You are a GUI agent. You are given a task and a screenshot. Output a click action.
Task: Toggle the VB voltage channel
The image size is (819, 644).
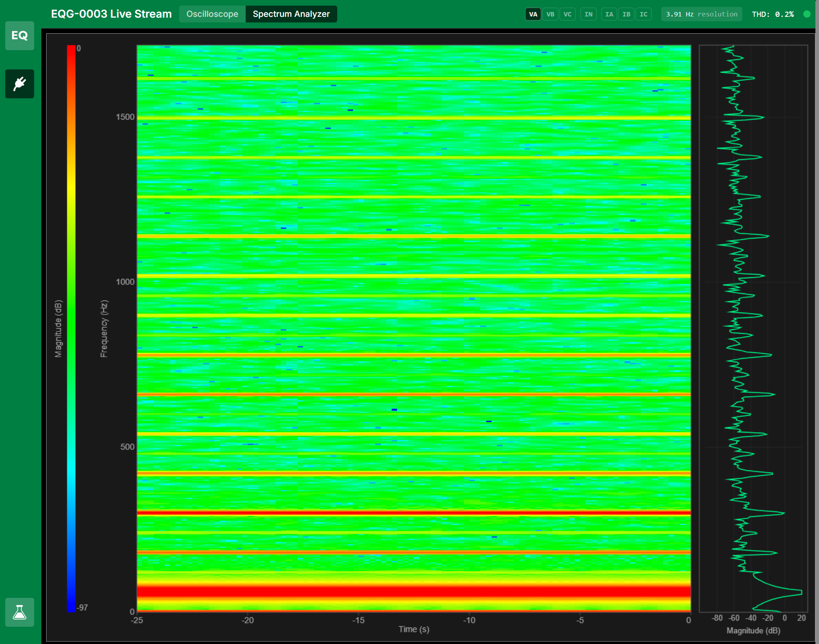click(550, 14)
